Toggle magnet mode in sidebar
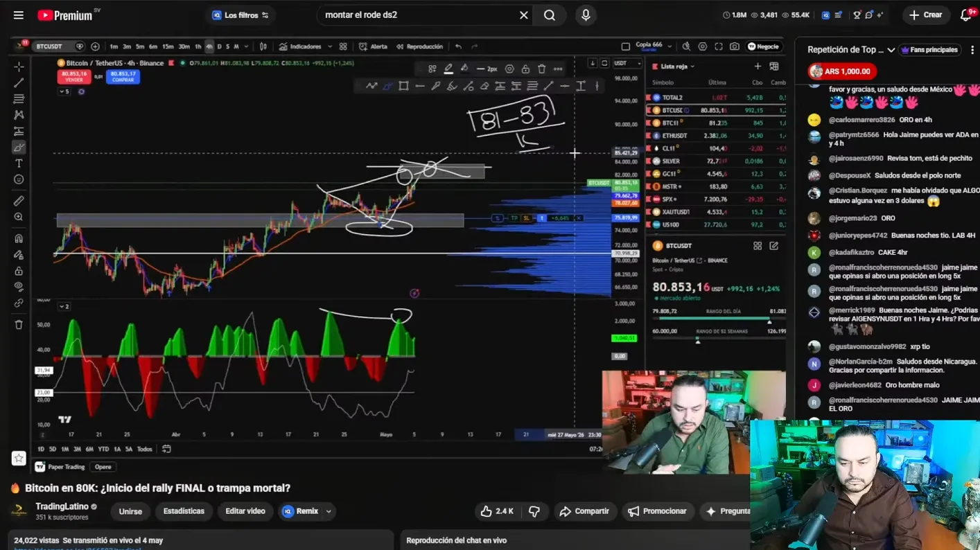 click(19, 238)
